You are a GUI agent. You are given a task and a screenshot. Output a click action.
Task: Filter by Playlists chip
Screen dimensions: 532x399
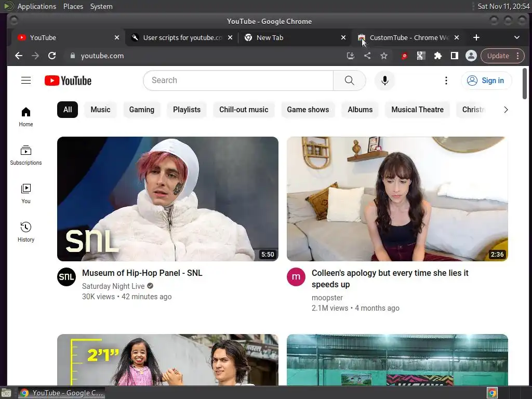(187, 110)
